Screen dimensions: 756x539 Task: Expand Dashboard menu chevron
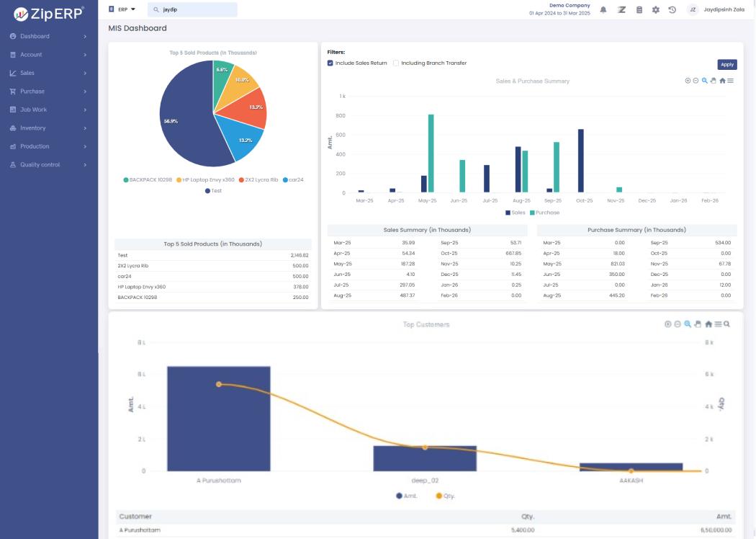point(85,37)
